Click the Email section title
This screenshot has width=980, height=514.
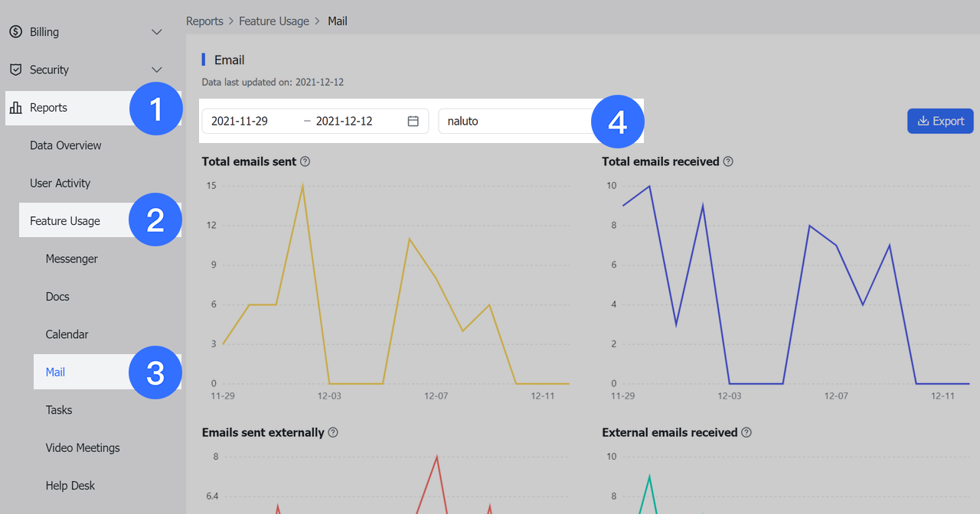pos(230,60)
